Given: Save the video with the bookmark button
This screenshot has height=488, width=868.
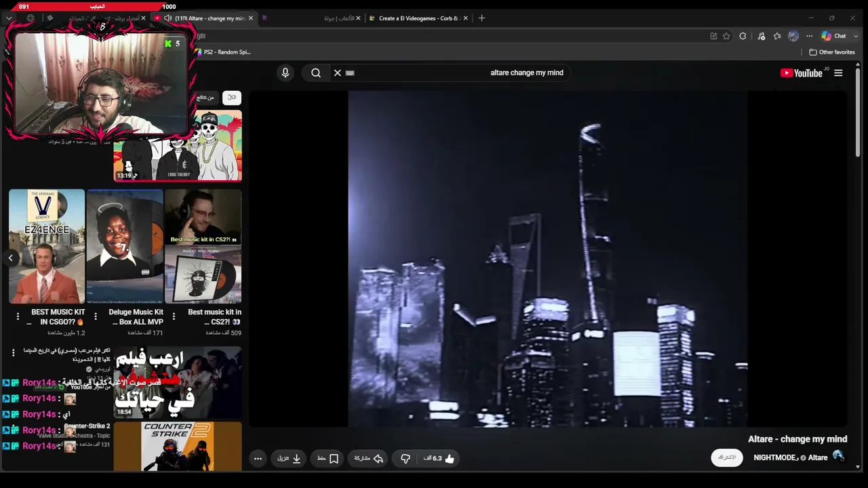Looking at the screenshot, I should click(328, 458).
